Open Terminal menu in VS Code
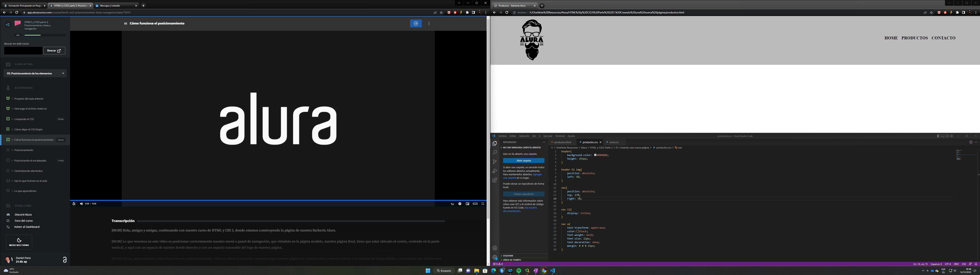Image resolution: width=980 pixels, height=275 pixels. coord(560,136)
